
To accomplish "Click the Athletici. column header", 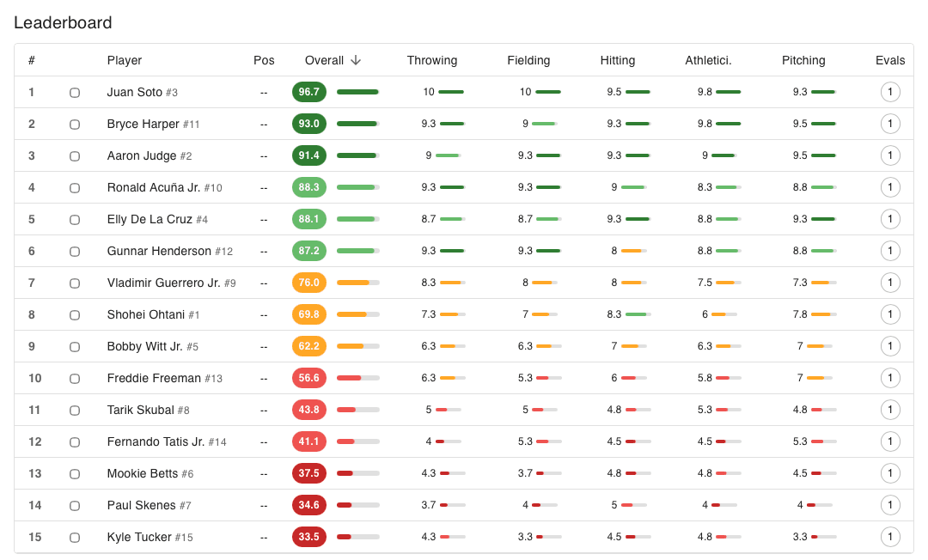I will [x=708, y=60].
